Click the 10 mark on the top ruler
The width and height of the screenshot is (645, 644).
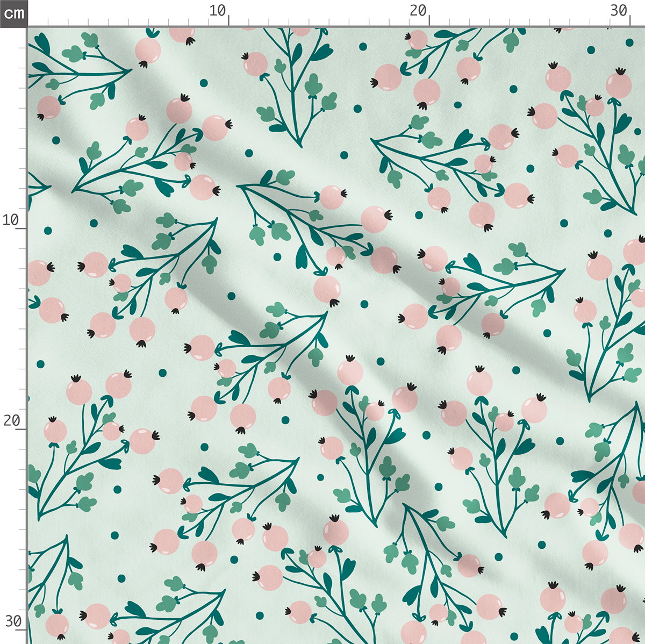tap(218, 11)
